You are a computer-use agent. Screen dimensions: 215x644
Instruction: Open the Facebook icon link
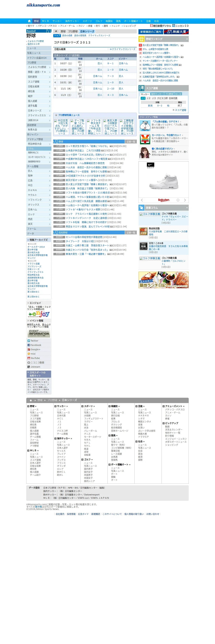point(29,345)
